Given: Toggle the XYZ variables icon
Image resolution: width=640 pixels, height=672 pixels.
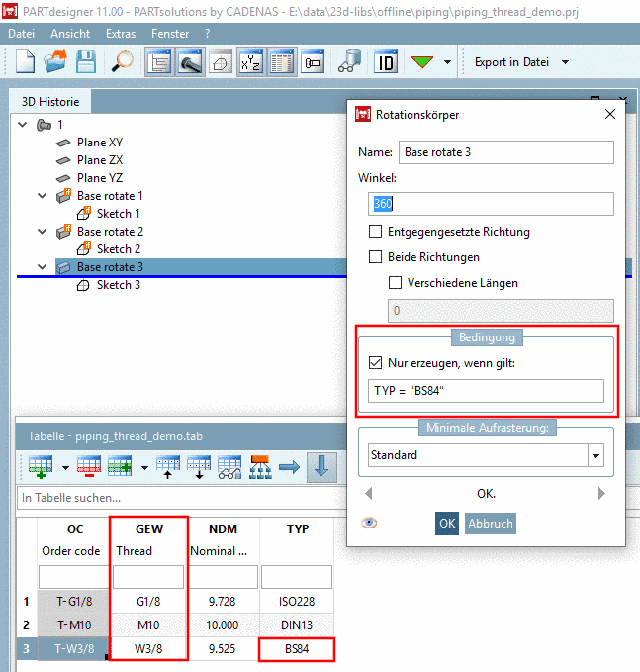Looking at the screenshot, I should [x=250, y=62].
